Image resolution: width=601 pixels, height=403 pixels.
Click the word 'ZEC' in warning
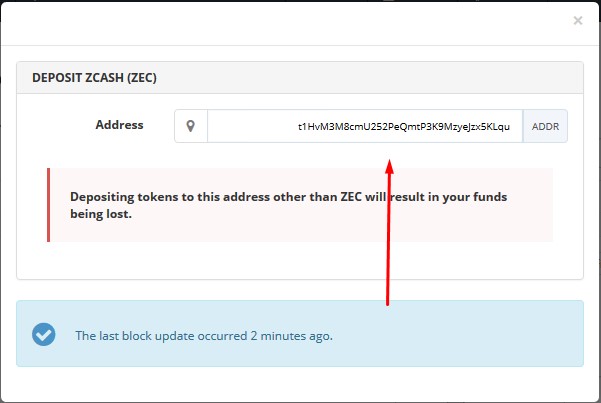[x=351, y=197]
